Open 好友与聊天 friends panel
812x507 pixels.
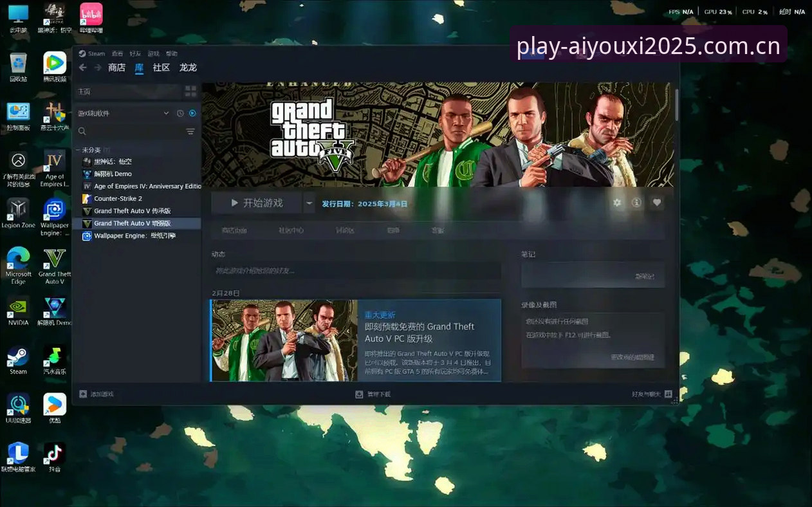point(652,394)
